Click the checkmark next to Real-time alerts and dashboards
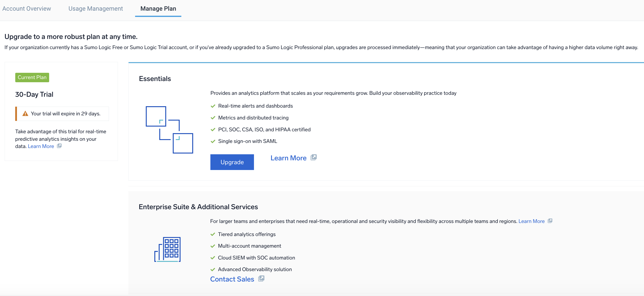This screenshot has width=644, height=296. pos(213,106)
